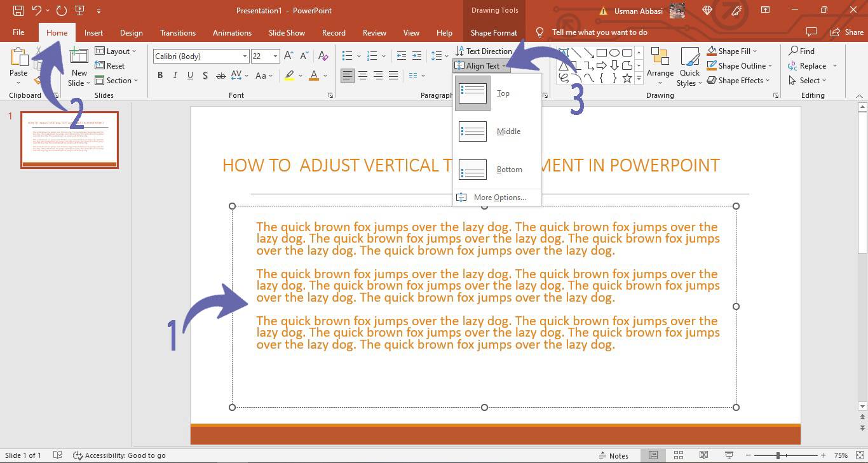
Task: Click the Undo arrow icon
Action: click(36, 10)
